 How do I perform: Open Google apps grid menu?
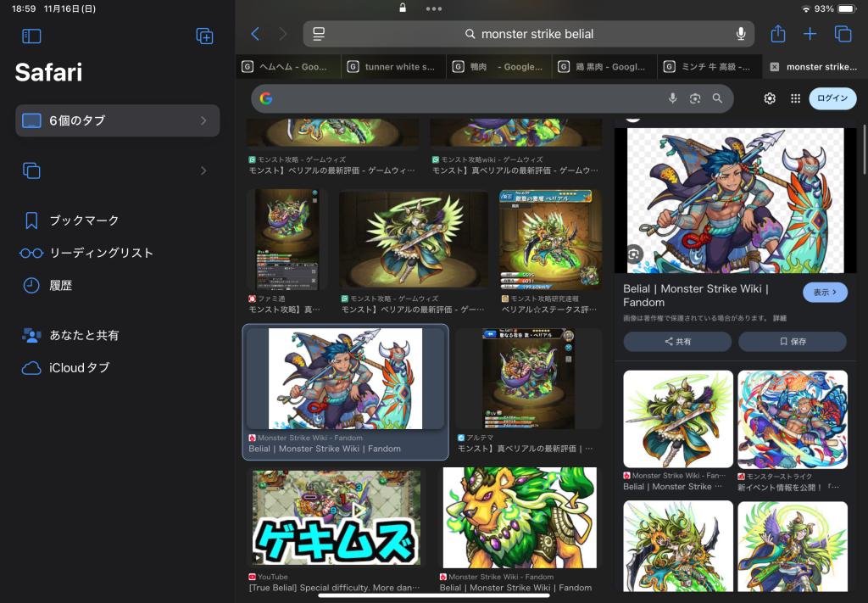click(795, 98)
